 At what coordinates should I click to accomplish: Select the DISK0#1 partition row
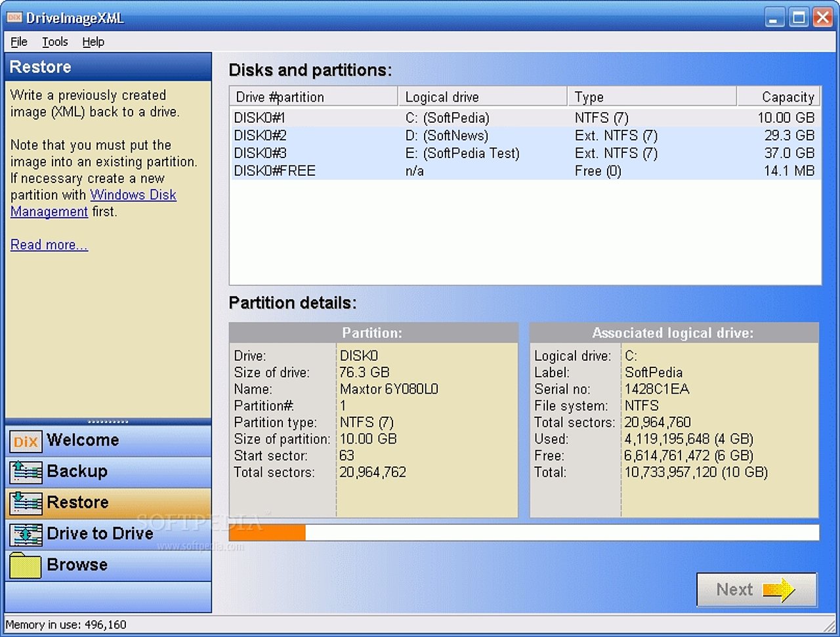(525, 118)
